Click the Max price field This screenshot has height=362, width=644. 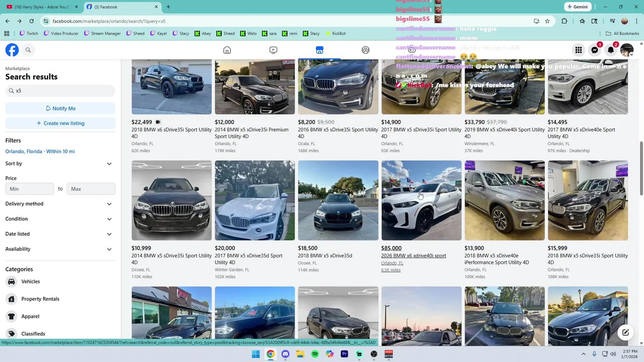(x=91, y=189)
